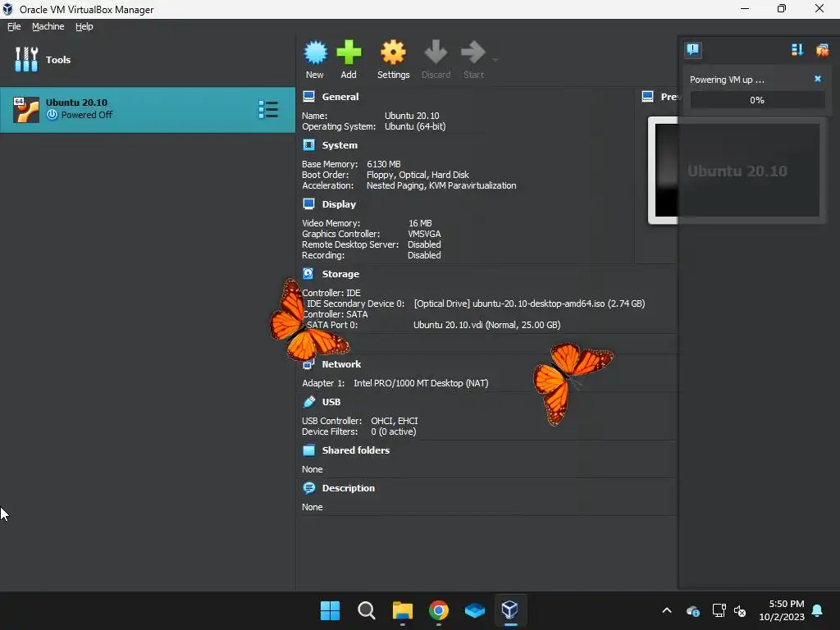The height and width of the screenshot is (630, 840).
Task: Click the notification sort order icon
Action: point(797,50)
